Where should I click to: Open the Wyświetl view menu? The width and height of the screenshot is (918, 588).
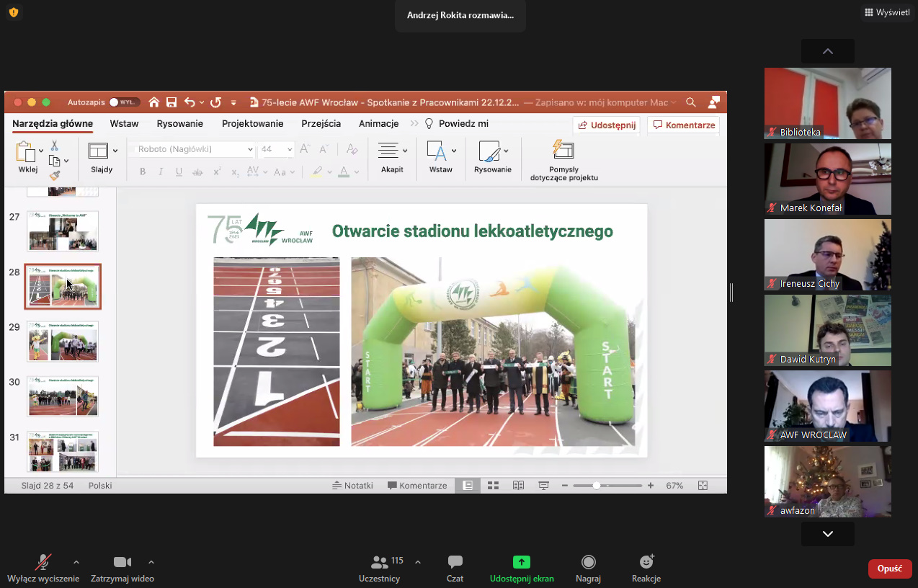tap(887, 12)
